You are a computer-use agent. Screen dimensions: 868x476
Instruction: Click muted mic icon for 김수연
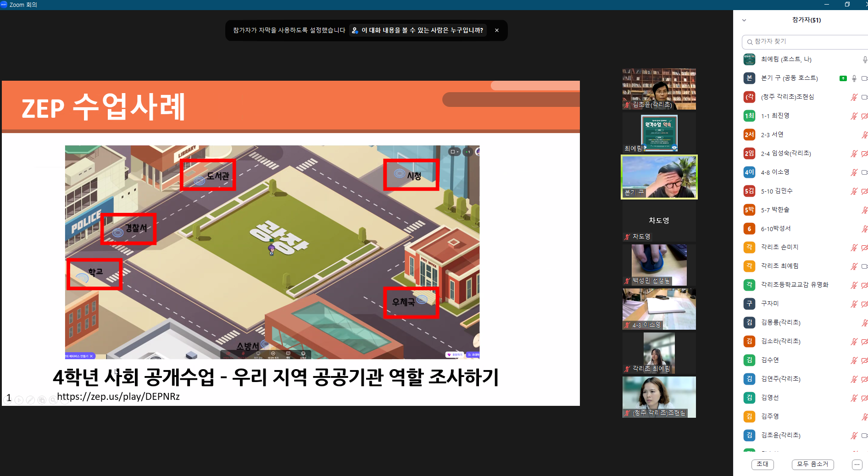(x=854, y=360)
